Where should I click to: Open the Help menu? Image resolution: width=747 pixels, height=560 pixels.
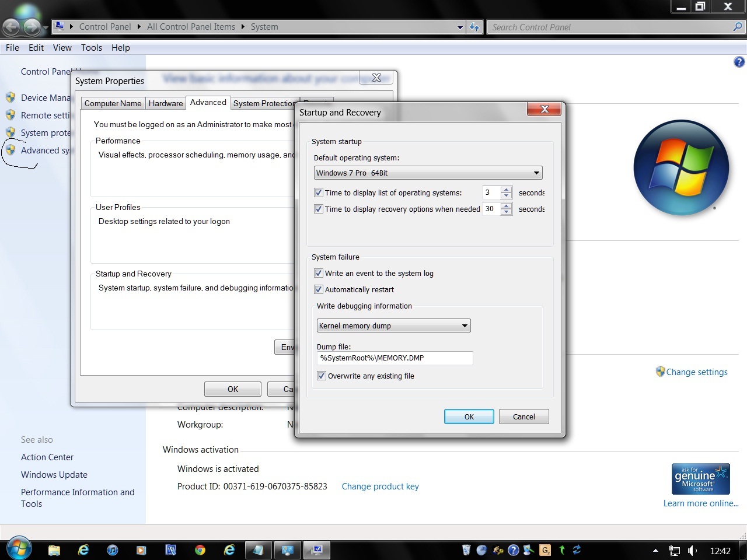point(121,48)
